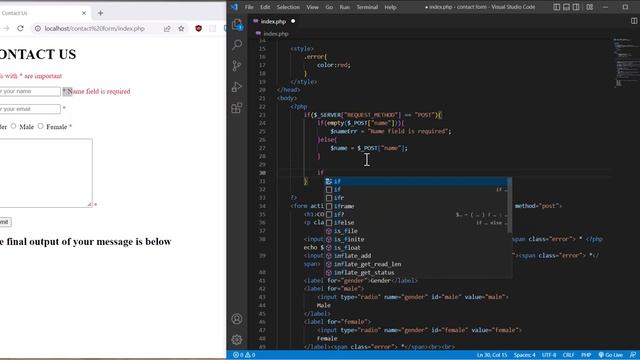
Task: Submit the contact form
Action: [5, 222]
